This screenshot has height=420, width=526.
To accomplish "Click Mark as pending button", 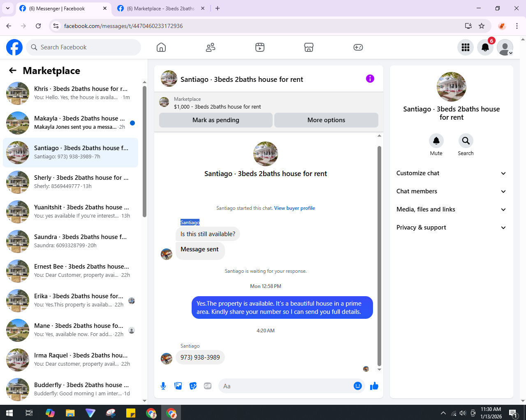I will 216,120.
